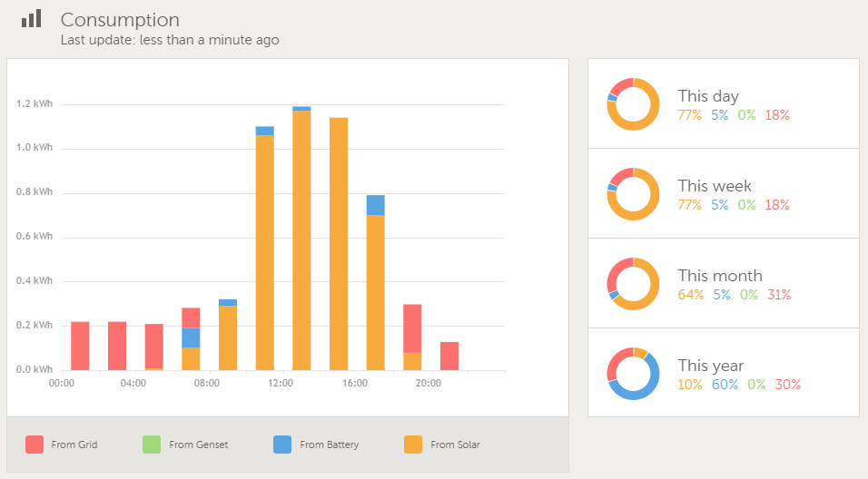Click the 60% battery figure under This year

coord(724,385)
